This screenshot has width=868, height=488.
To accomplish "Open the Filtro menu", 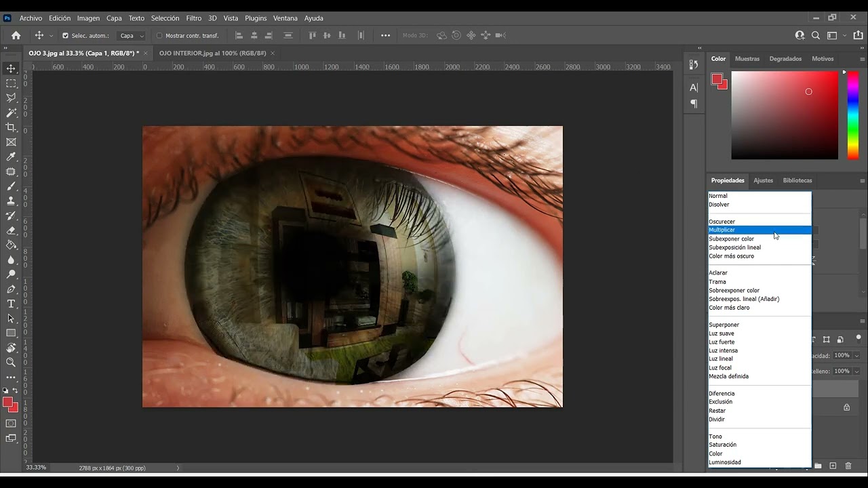I will 193,18.
